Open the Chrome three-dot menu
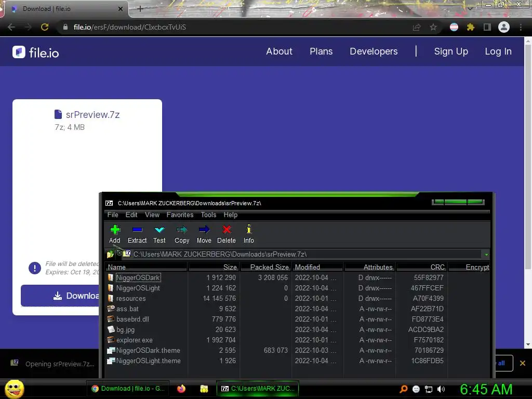The image size is (532, 399). pos(521,27)
